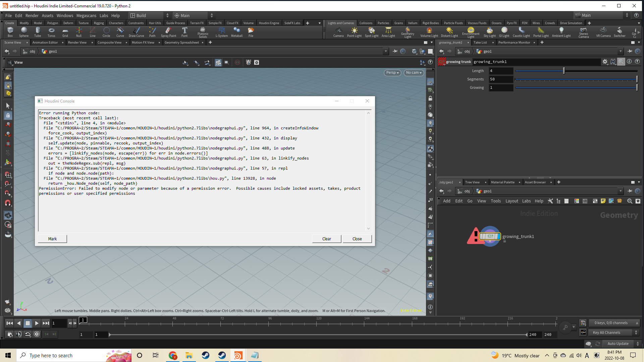Open the Auto Update mode dropdown
This screenshot has width=644, height=362.
pyautogui.click(x=621, y=344)
